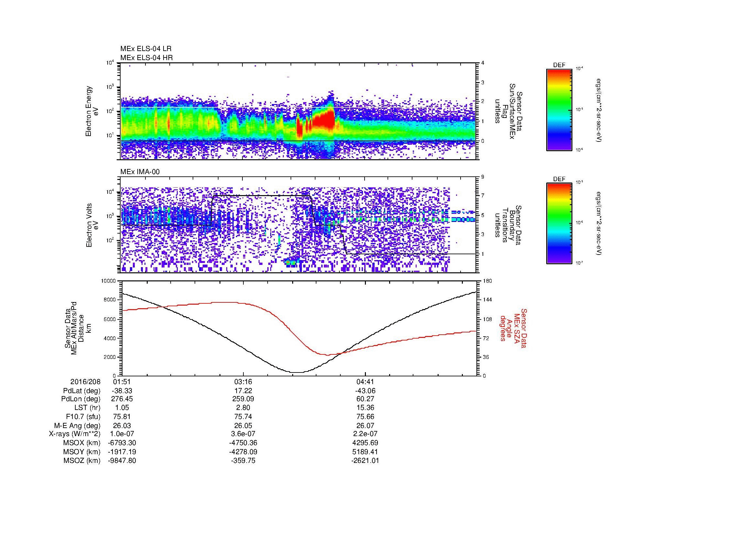Click the MSOY value -1917.19
The width and height of the screenshot is (756, 534).
[122, 452]
